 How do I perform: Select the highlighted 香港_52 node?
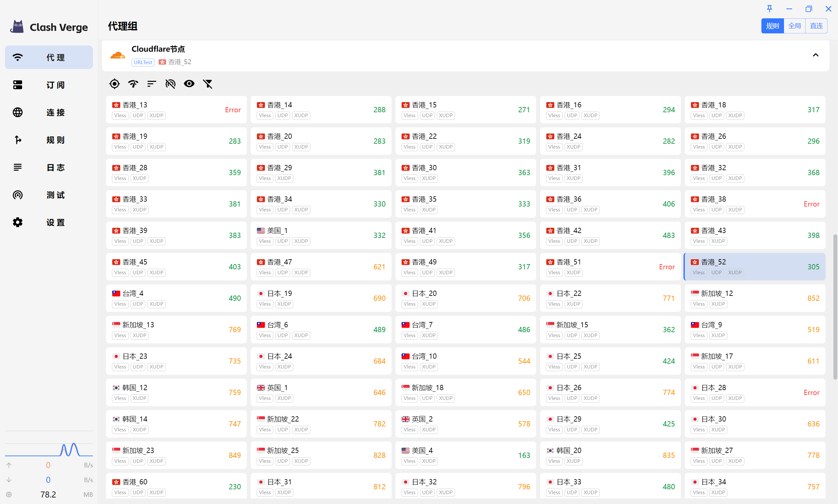click(x=755, y=267)
